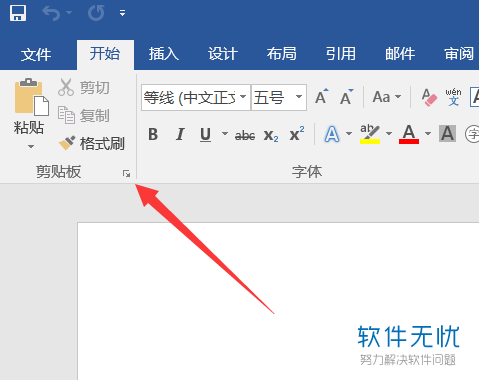Apply red font color swatch
This screenshot has width=479, height=380.
point(409,135)
